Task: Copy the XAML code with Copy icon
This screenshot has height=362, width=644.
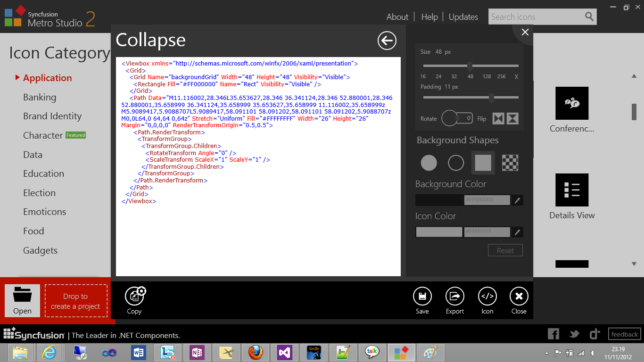Action: point(135,296)
